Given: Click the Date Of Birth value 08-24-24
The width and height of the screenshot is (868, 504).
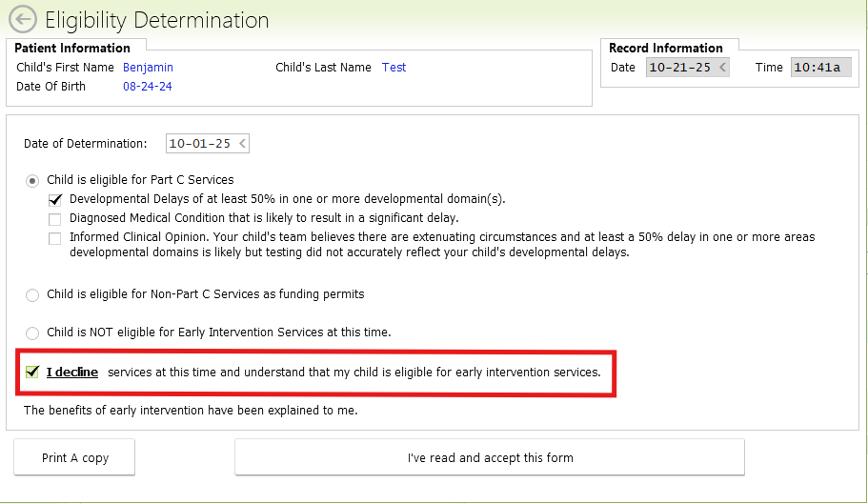Looking at the screenshot, I should pyautogui.click(x=147, y=87).
